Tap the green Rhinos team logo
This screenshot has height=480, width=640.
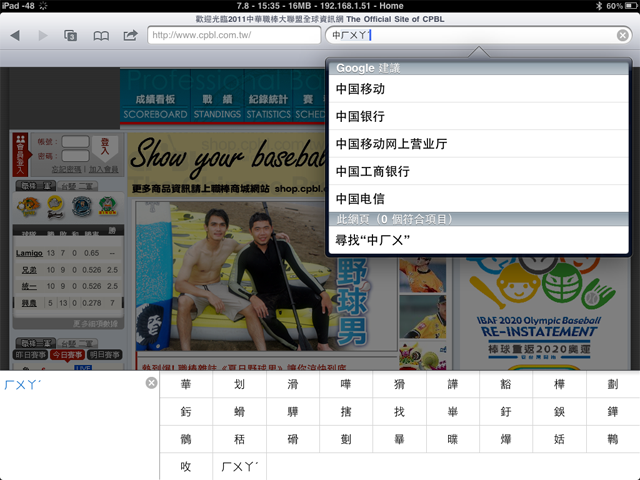click(x=108, y=207)
